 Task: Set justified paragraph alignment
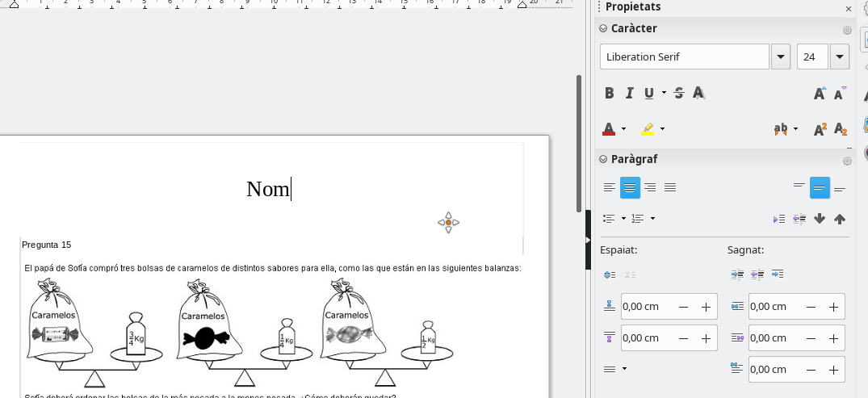click(x=670, y=187)
